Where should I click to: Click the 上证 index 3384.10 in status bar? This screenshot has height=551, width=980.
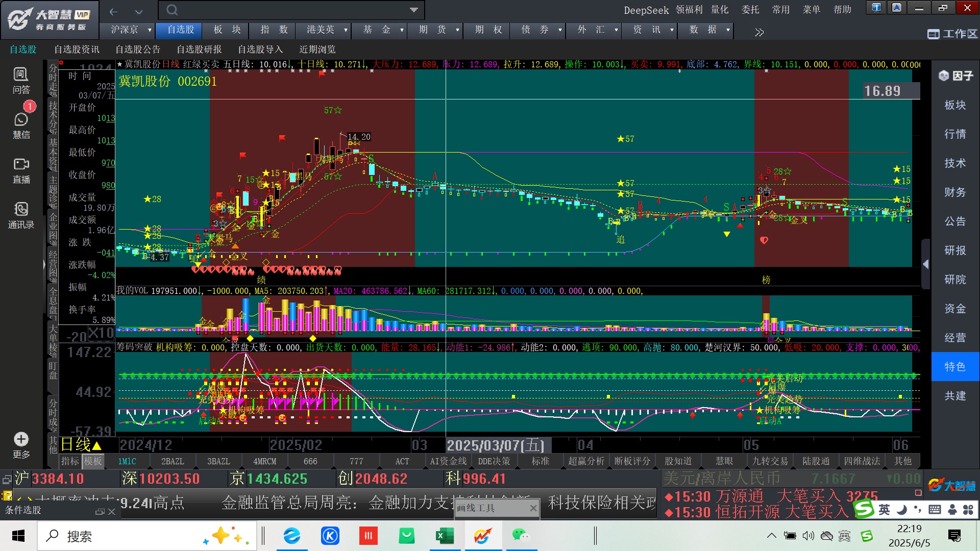pyautogui.click(x=58, y=479)
